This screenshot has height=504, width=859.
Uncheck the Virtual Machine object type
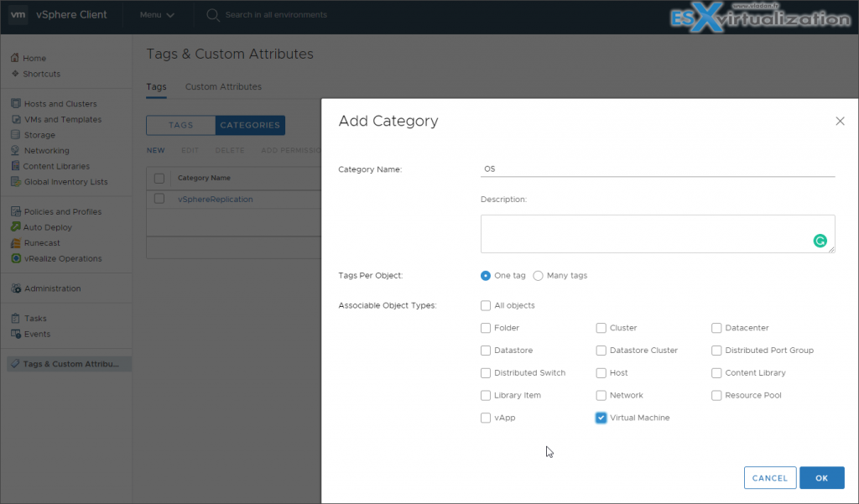pos(601,417)
